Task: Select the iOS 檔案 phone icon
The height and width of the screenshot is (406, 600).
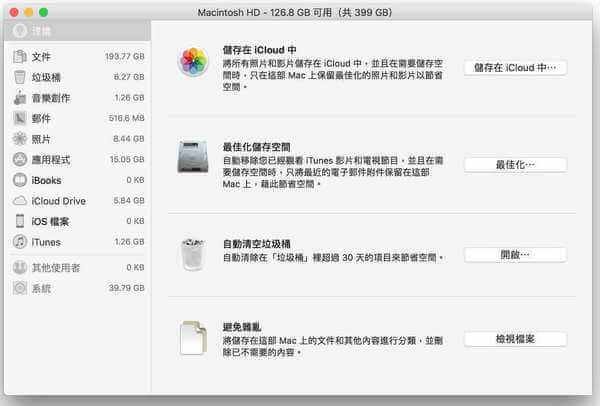Action: (x=20, y=221)
